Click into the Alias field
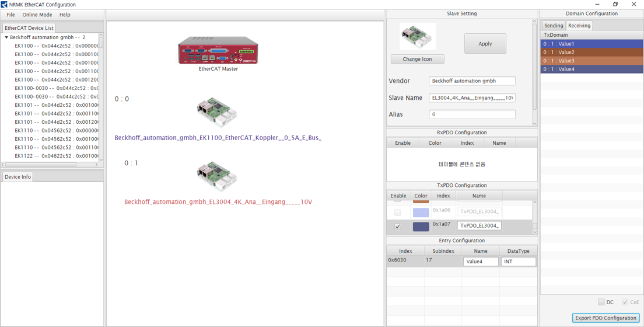 click(472, 114)
